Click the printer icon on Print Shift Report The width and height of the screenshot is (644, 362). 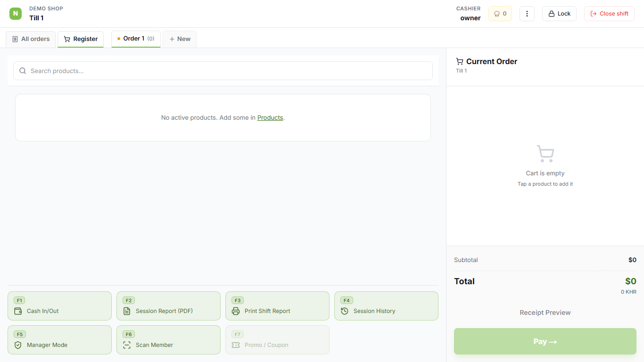(236, 311)
